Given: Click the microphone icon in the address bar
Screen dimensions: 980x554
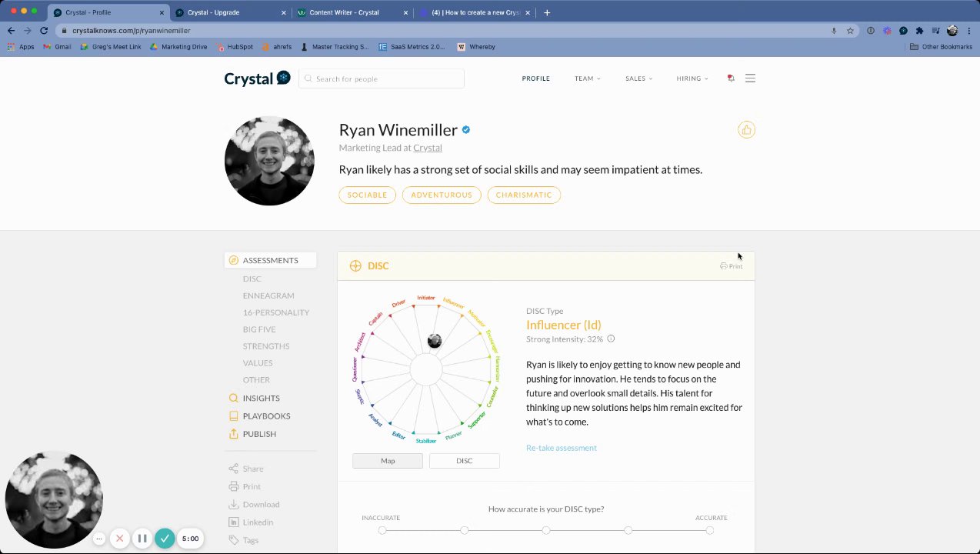Looking at the screenshot, I should (834, 31).
